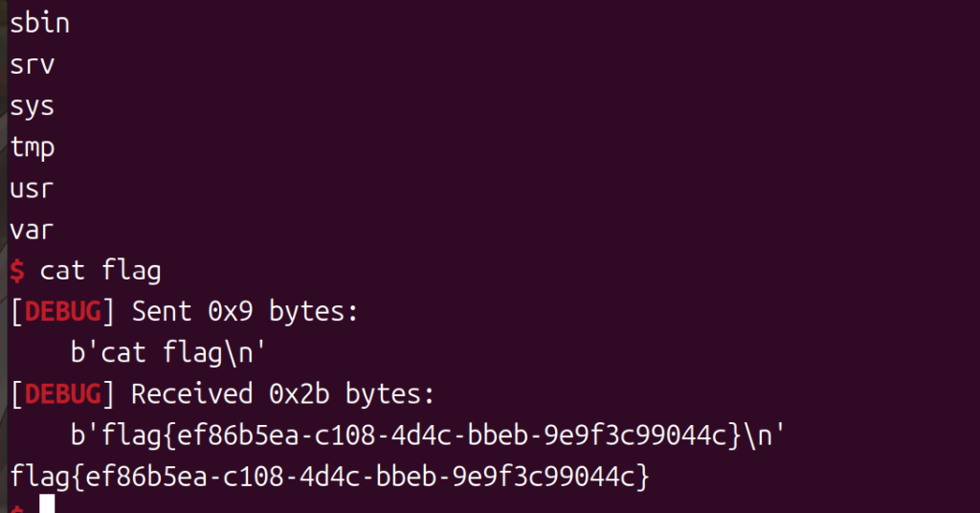The image size is (980, 513).
Task: Click the word flag in the typed command
Action: pyautogui.click(x=131, y=271)
